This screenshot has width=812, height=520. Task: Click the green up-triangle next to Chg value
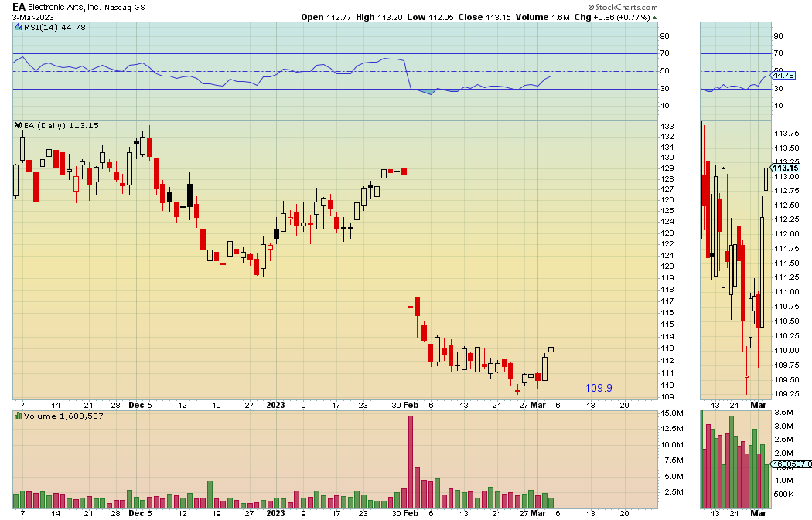click(654, 18)
